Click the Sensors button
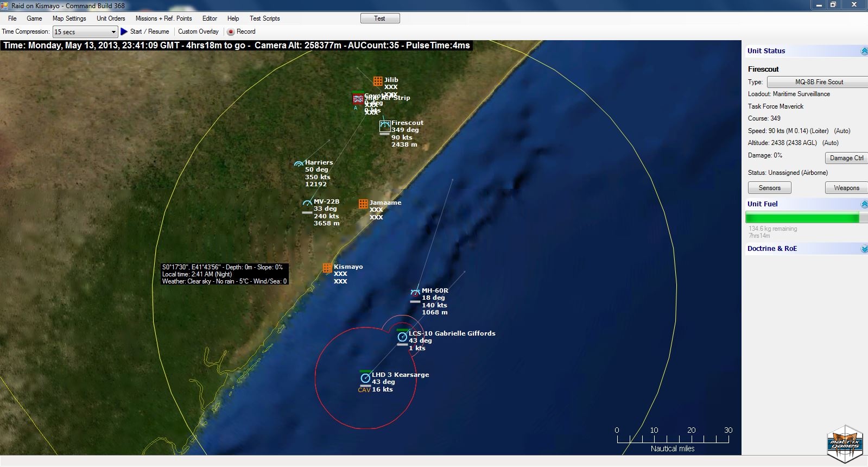This screenshot has height=467, width=868. click(x=769, y=188)
